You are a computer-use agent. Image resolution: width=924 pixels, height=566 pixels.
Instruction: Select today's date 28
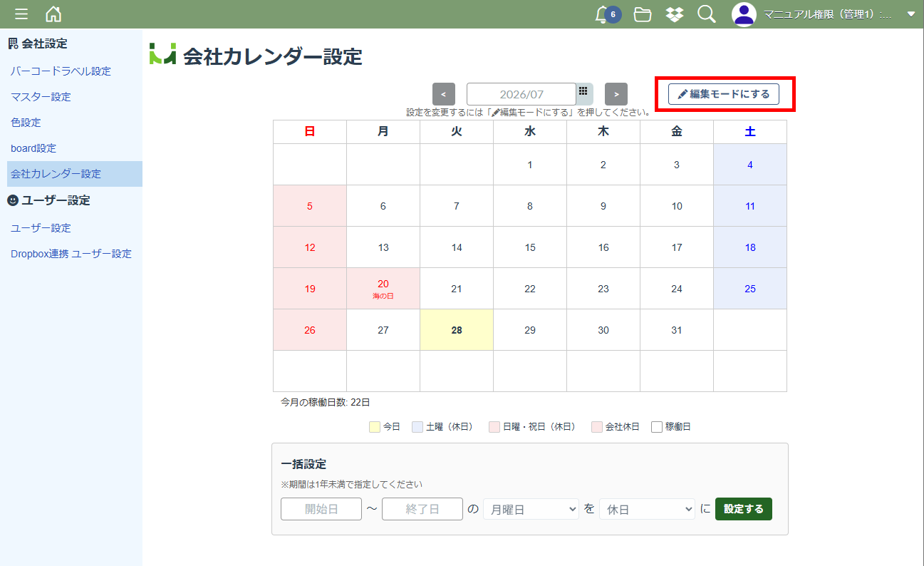coord(457,330)
